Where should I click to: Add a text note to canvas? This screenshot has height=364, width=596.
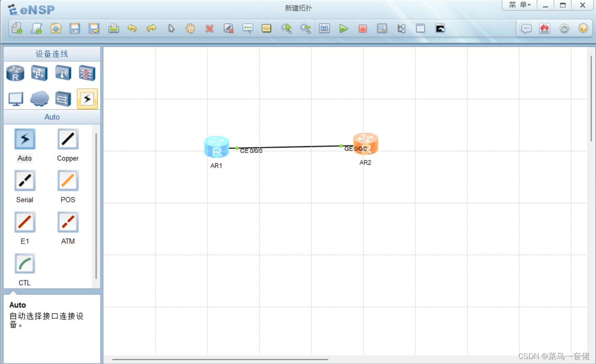click(248, 28)
